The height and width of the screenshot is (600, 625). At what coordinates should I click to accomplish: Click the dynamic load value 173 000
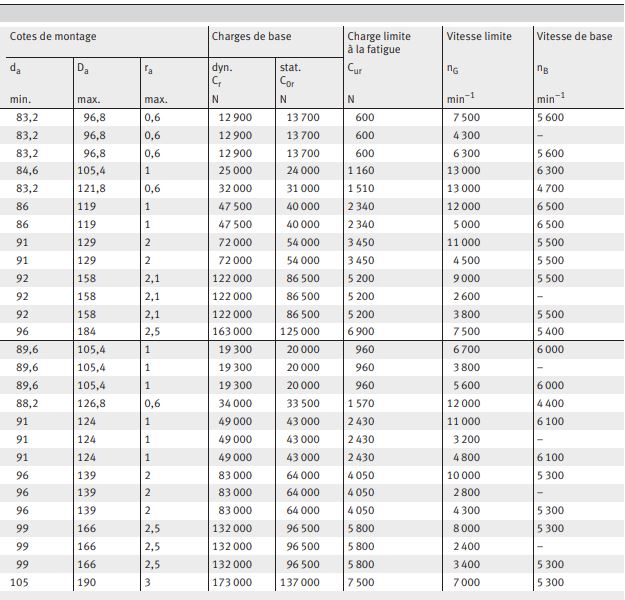click(232, 582)
